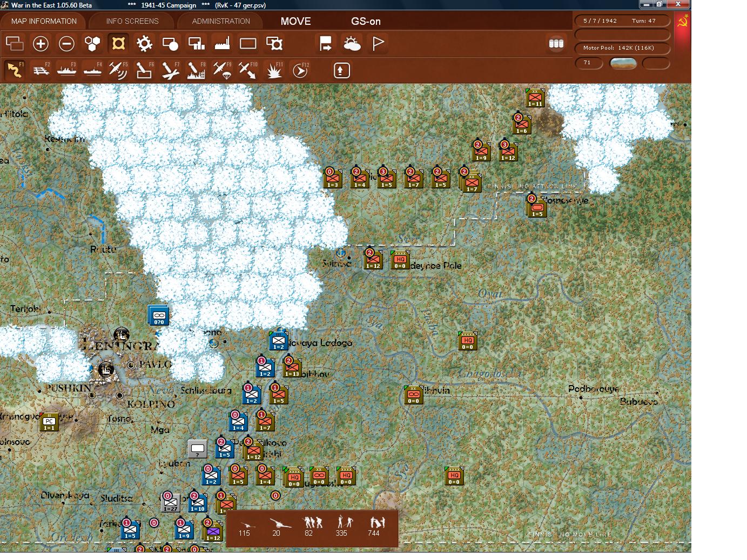747x560 pixels.
Task: Toggle the rectangle-with-bars map overlay
Action: (196, 43)
